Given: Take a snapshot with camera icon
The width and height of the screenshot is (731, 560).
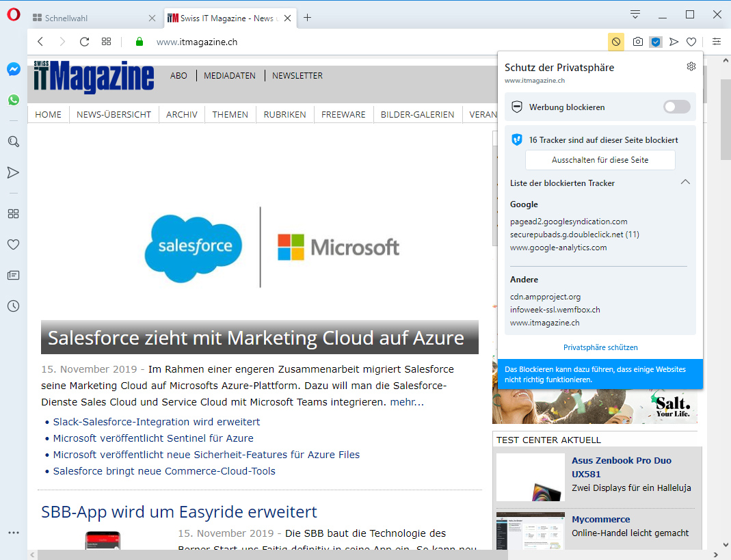Looking at the screenshot, I should (x=638, y=42).
